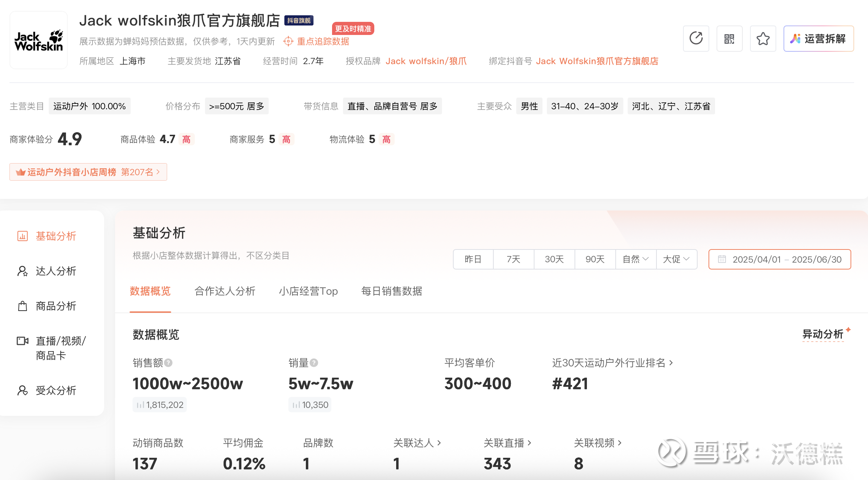Image resolution: width=868 pixels, height=480 pixels.
Task: Select the 昨日 time range option
Action: (x=473, y=259)
